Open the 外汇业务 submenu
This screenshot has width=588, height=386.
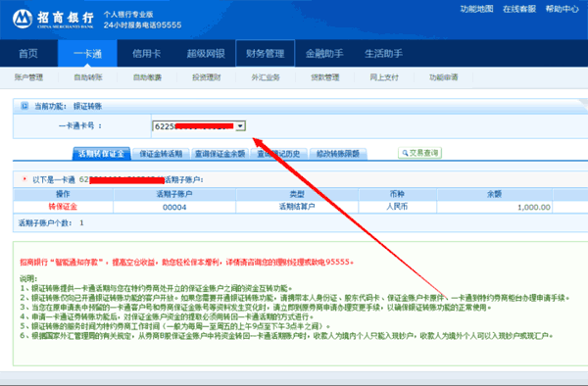click(266, 77)
